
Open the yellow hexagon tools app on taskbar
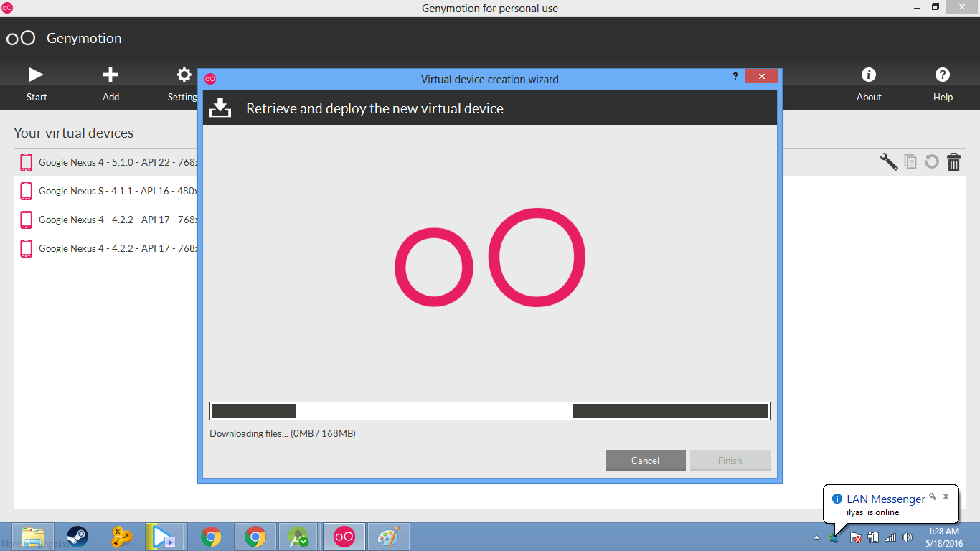pyautogui.click(x=122, y=537)
